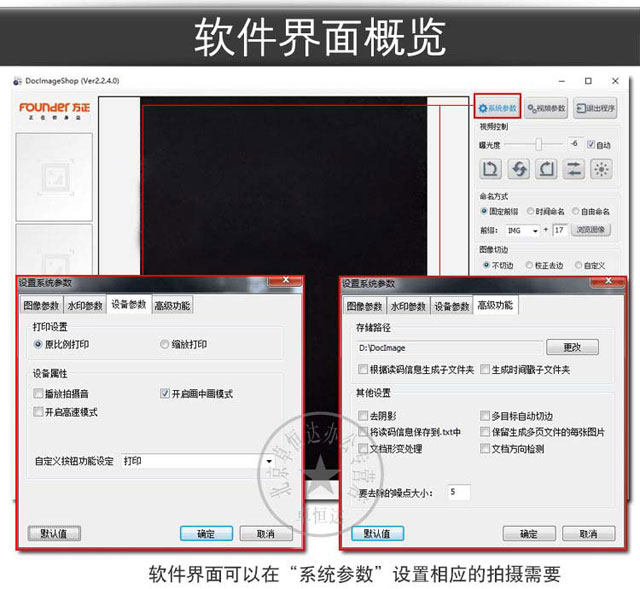This screenshot has height=589, width=640.
Task: Switch to 水印参数 tab in left dialog
Action: [85, 305]
